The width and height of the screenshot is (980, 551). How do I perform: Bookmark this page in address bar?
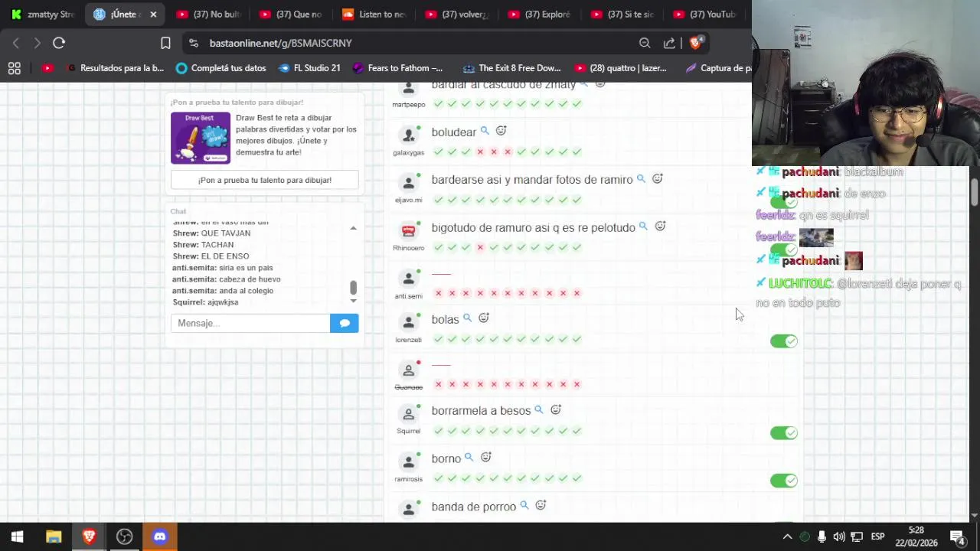[165, 43]
